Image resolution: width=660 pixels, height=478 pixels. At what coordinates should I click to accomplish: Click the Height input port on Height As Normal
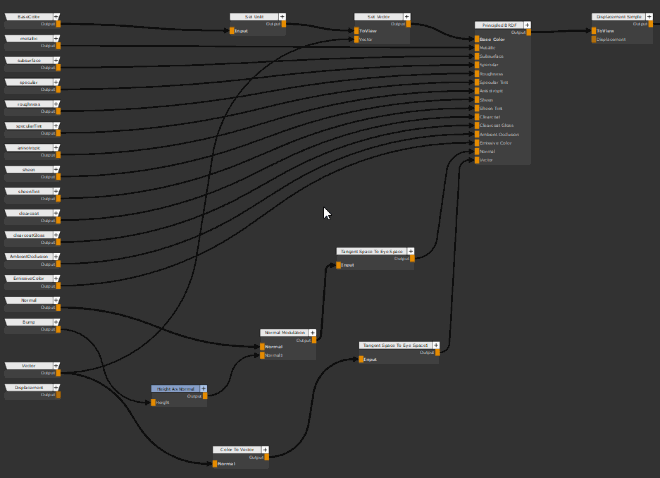151,402
